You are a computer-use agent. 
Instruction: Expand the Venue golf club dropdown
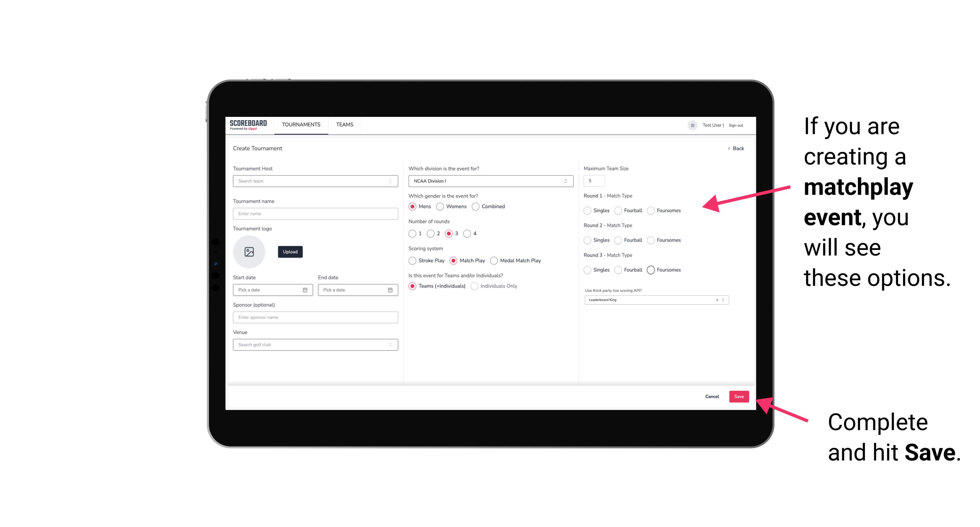click(x=389, y=345)
